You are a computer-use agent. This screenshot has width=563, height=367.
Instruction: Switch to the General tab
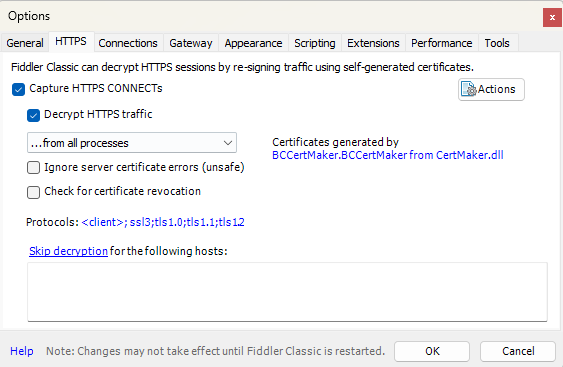pyautogui.click(x=25, y=43)
